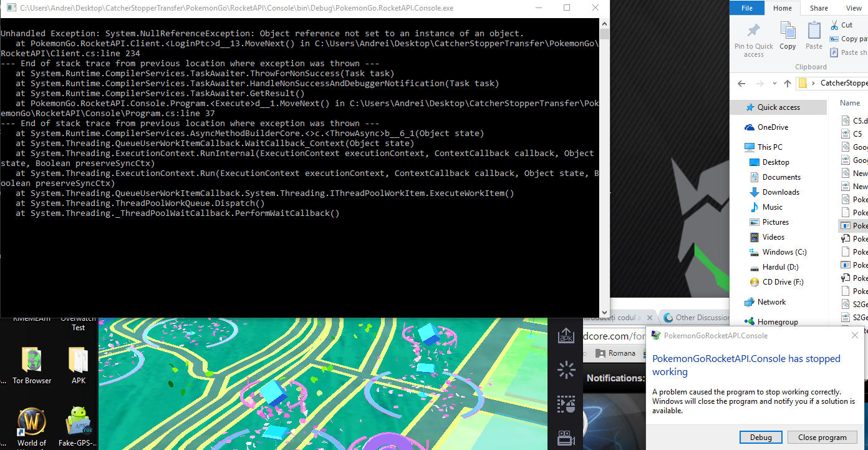Screen dimensions: 868x450
Task: Open recent locations dropdown in Explorer
Action: tap(775, 84)
